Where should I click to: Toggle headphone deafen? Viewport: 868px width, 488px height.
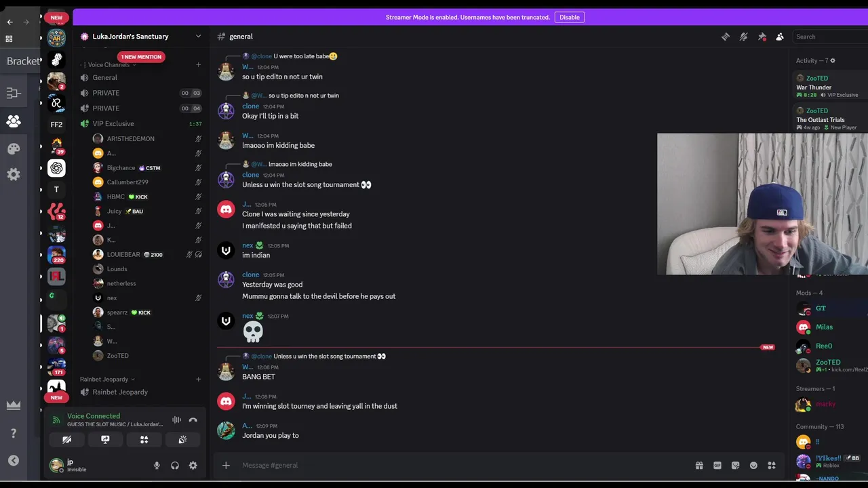coord(175,466)
